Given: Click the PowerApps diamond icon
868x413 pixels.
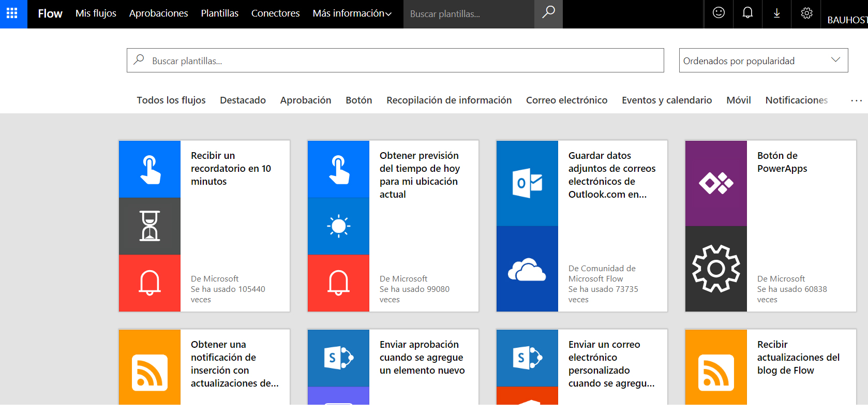Looking at the screenshot, I should (716, 183).
